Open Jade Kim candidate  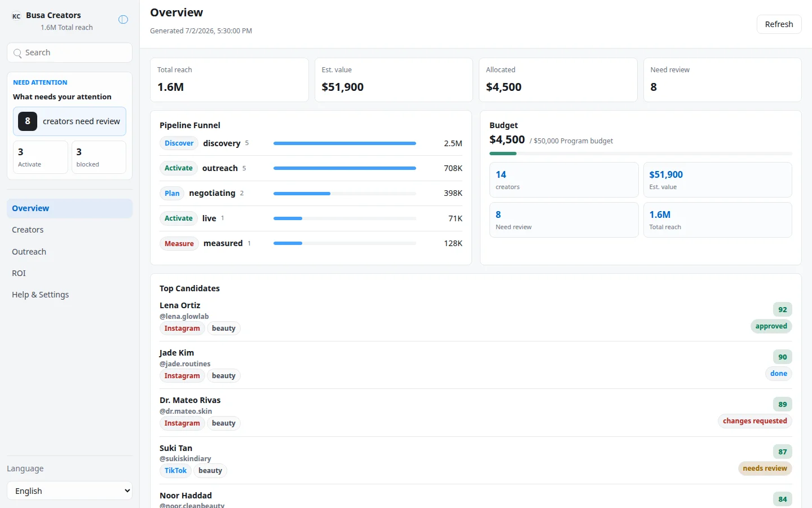(176, 353)
